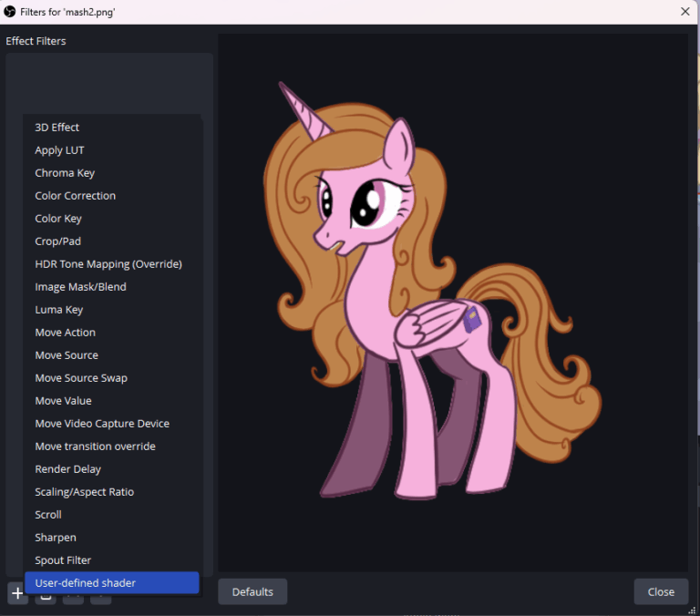Choose Crop/Pad from the menu
This screenshot has height=616, width=700.
click(57, 241)
